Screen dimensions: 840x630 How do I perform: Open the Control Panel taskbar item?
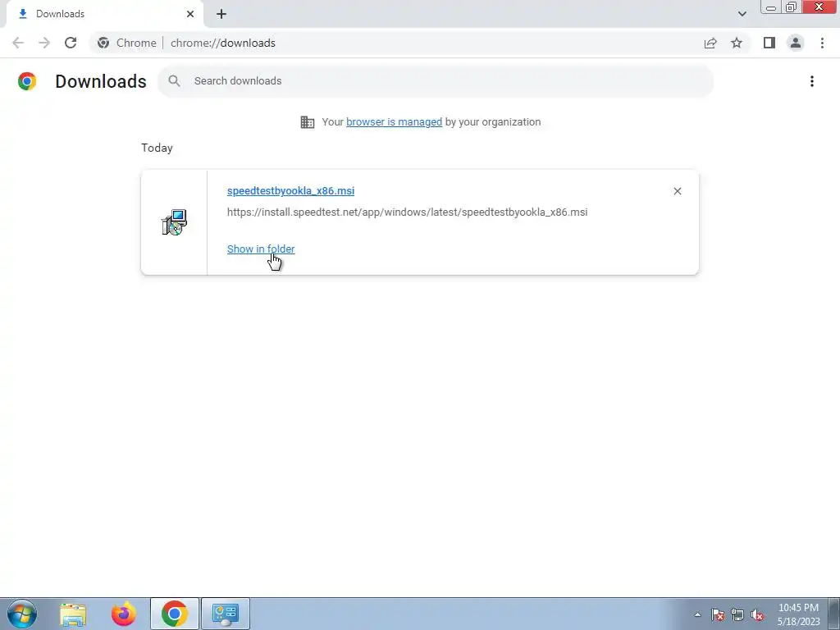226,614
